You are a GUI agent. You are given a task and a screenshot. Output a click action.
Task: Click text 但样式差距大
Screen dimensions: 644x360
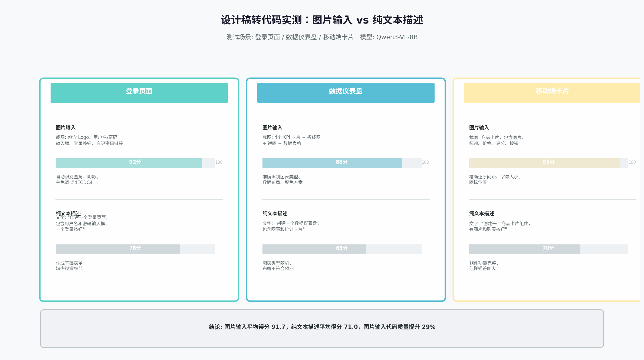(x=482, y=269)
